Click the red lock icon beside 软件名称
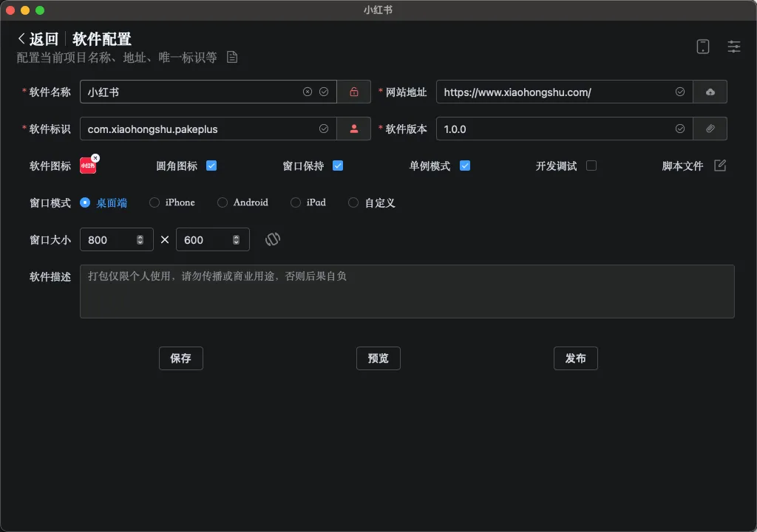This screenshot has width=757, height=532. pyautogui.click(x=354, y=92)
